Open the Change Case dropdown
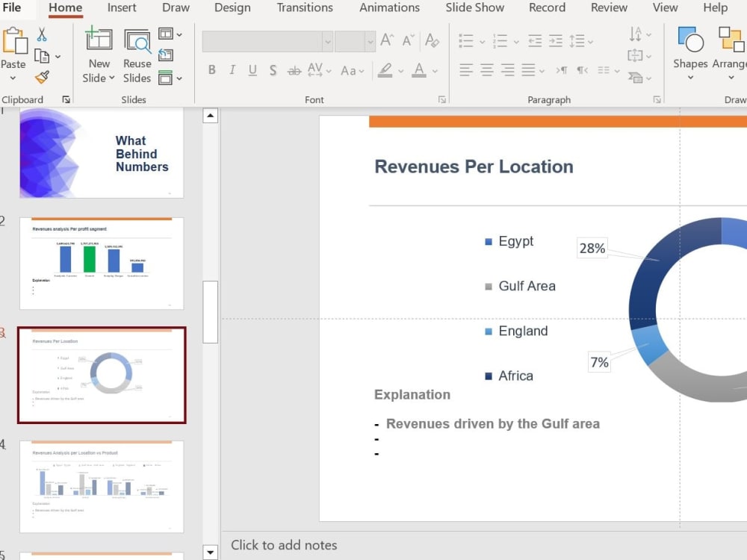The width and height of the screenshot is (747, 560). (352, 70)
